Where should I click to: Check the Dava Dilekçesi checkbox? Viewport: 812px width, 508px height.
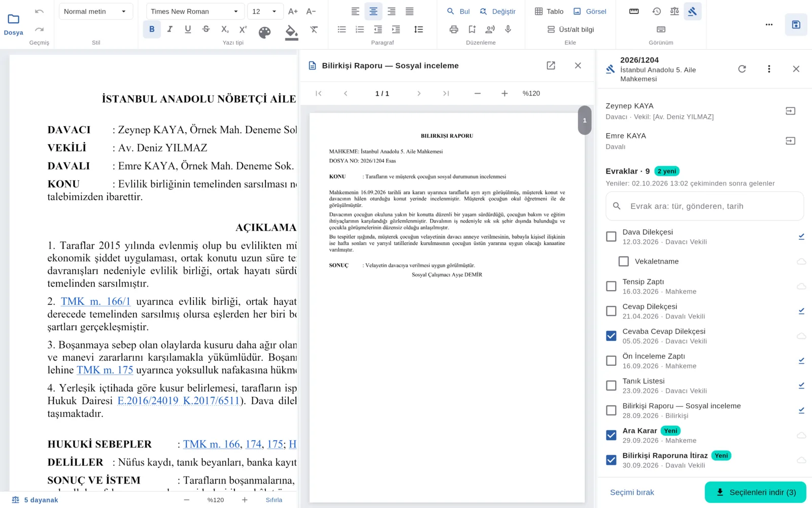click(x=612, y=237)
